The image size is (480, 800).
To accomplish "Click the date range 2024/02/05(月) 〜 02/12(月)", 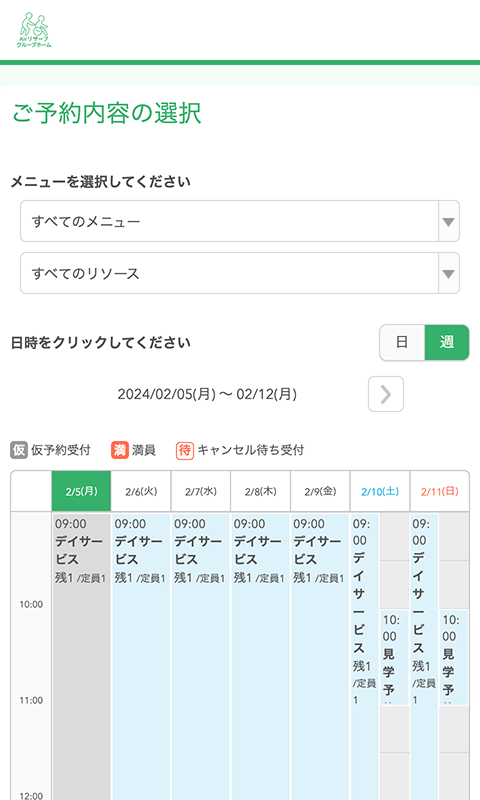I will (x=207, y=394).
